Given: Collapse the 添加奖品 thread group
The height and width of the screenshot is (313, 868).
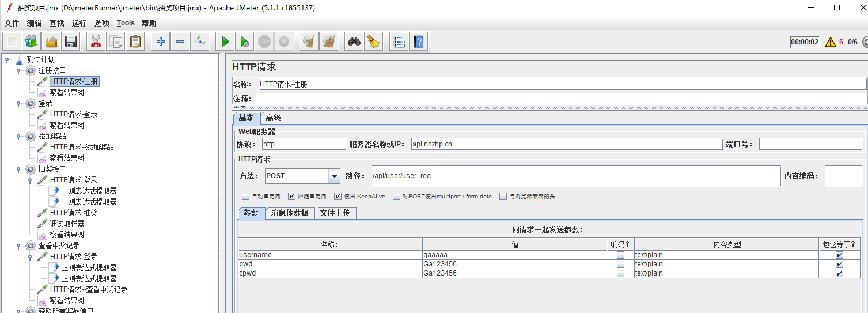Looking at the screenshot, I should 18,136.
